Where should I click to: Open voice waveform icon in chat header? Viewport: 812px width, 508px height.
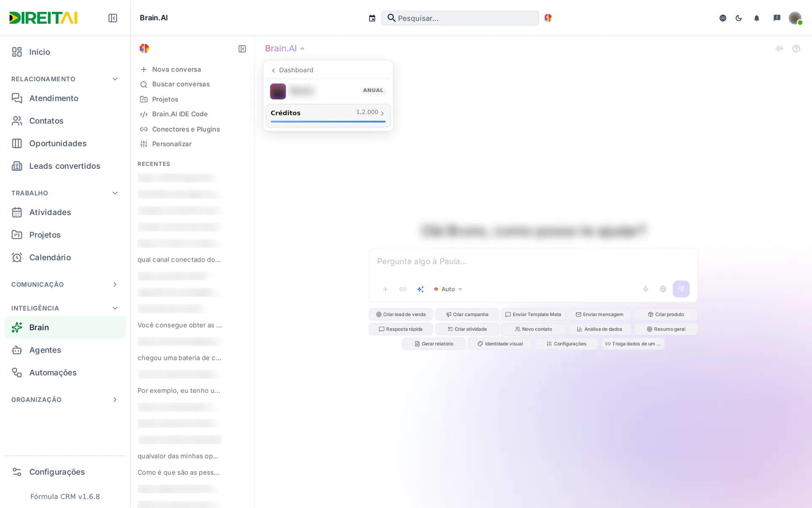click(x=779, y=49)
